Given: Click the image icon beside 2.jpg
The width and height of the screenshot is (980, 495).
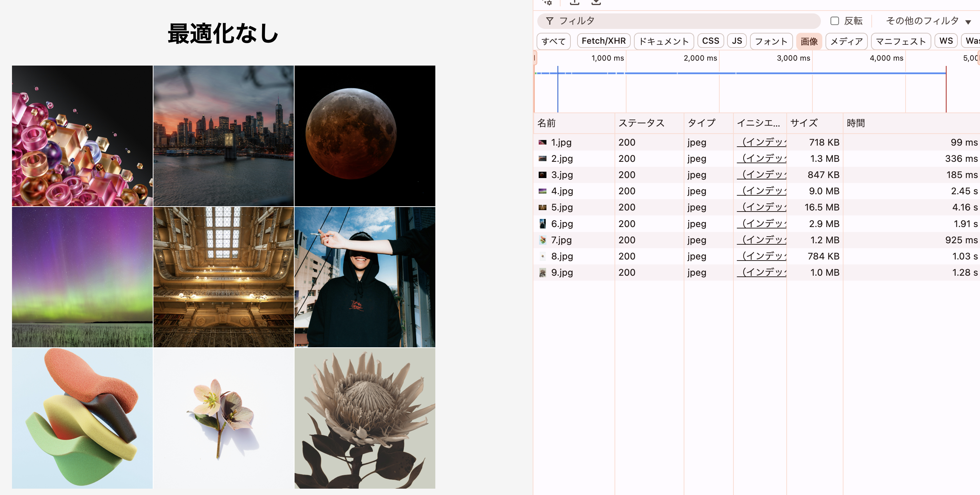Looking at the screenshot, I should pyautogui.click(x=543, y=158).
